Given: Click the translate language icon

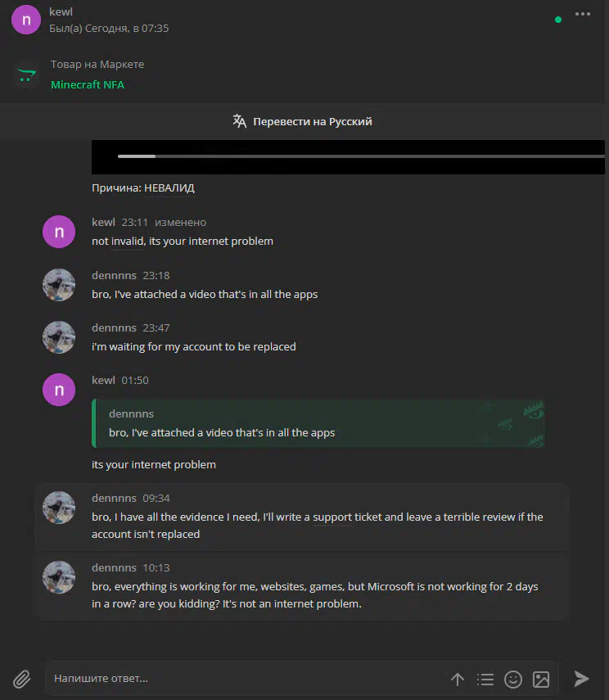Looking at the screenshot, I should click(239, 121).
